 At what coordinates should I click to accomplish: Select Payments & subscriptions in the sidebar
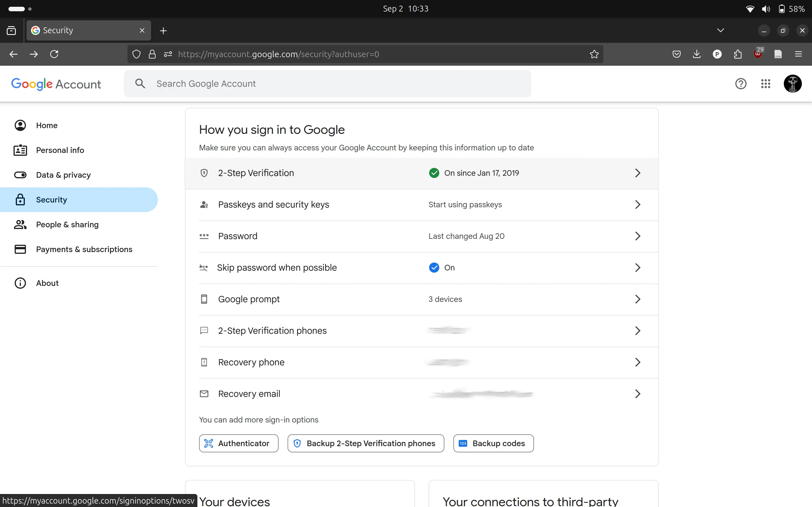pyautogui.click(x=84, y=249)
